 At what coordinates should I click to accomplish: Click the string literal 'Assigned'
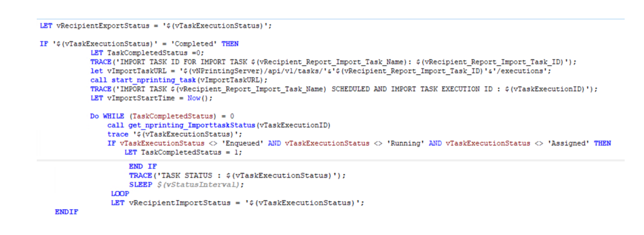tap(569, 143)
